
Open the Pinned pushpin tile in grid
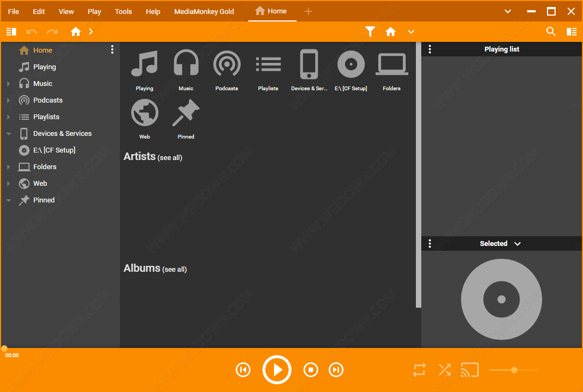[186, 118]
